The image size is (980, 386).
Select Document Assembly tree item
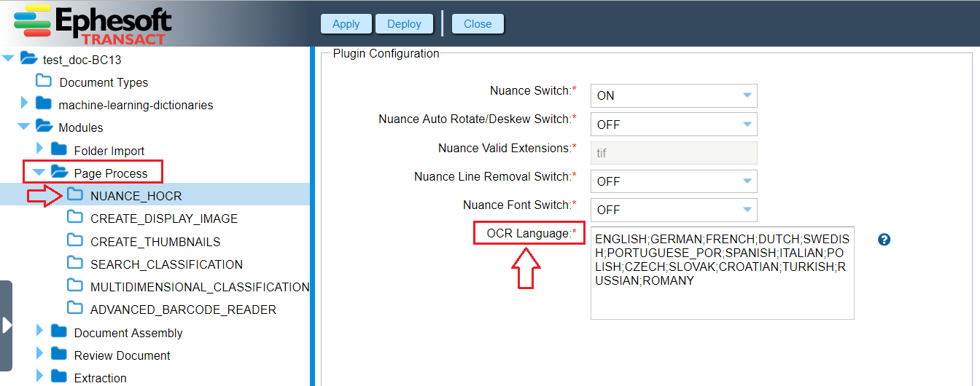[x=128, y=333]
